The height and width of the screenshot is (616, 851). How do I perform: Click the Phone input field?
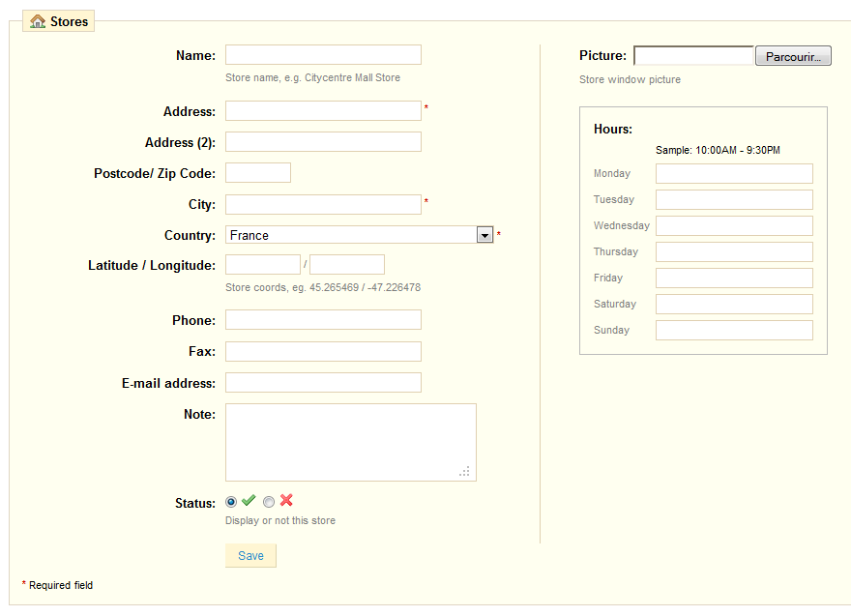tap(323, 320)
